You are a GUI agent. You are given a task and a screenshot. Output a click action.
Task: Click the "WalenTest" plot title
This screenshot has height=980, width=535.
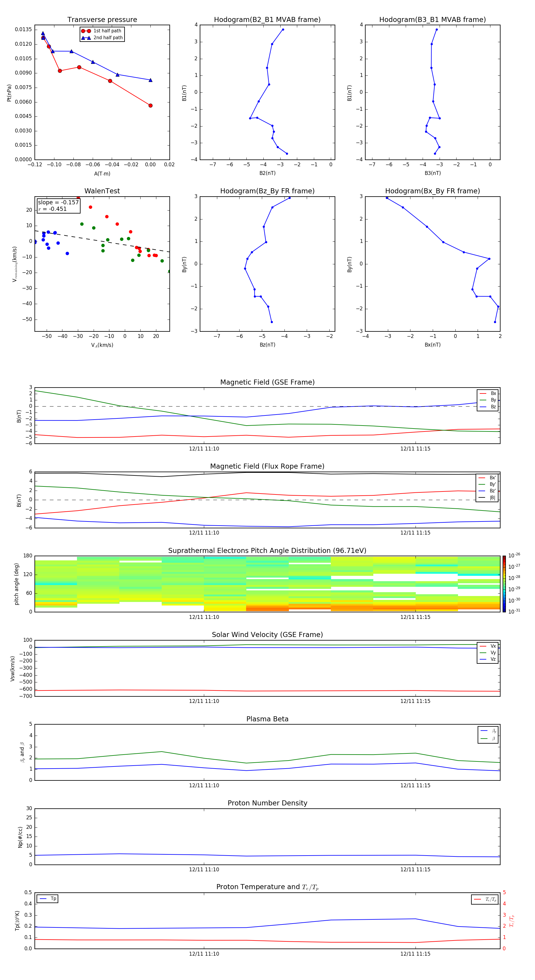102,191
